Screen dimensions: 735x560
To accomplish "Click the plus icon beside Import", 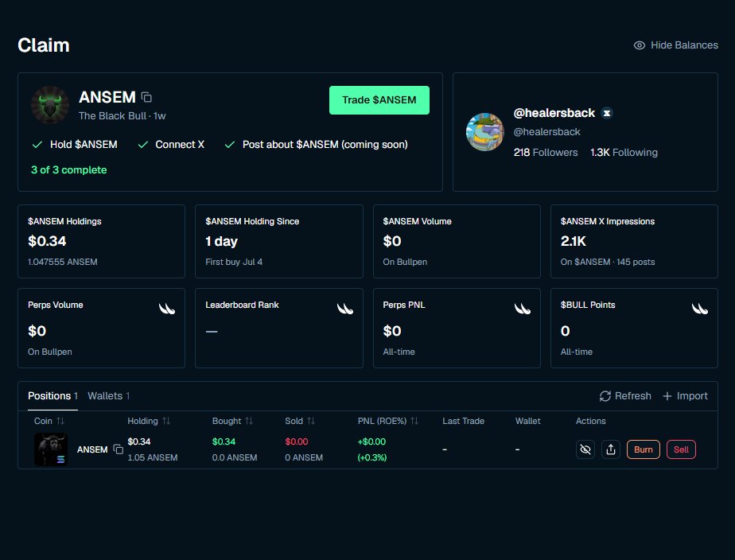I will (667, 396).
